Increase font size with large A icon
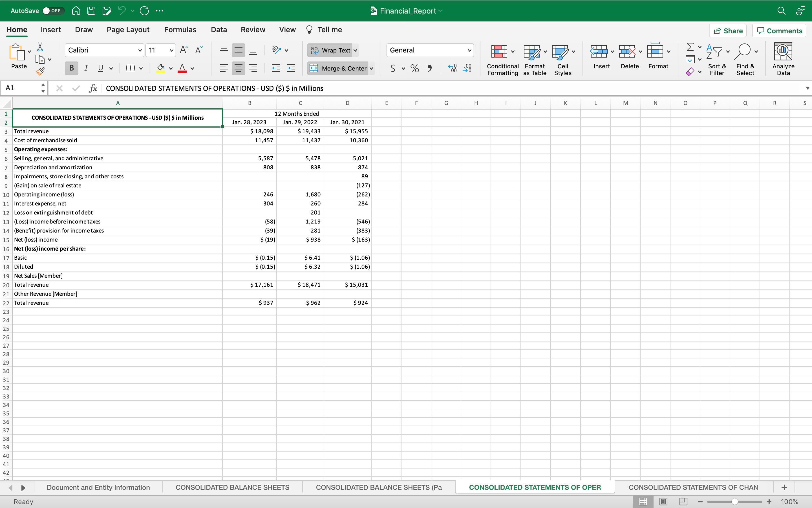Screen dimensions: 812x508 tap(184, 50)
